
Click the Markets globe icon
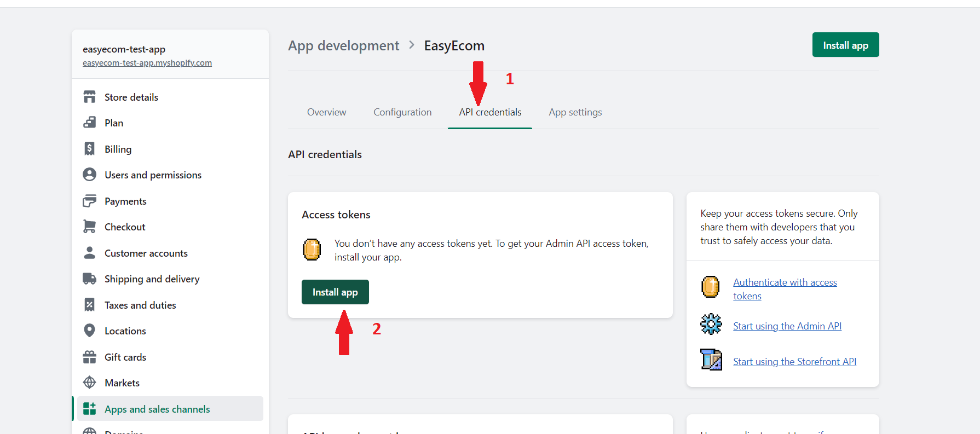[x=89, y=383]
